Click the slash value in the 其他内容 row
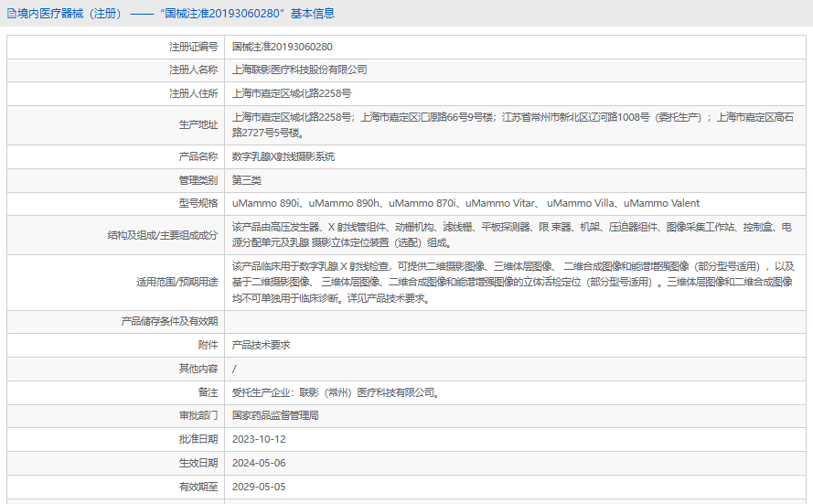This screenshot has width=813, height=504. pos(234,370)
